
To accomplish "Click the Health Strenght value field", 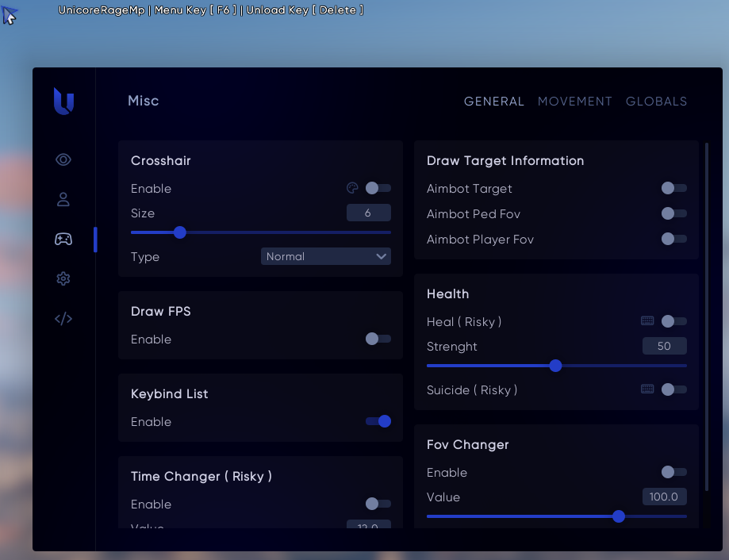I will tap(664, 346).
